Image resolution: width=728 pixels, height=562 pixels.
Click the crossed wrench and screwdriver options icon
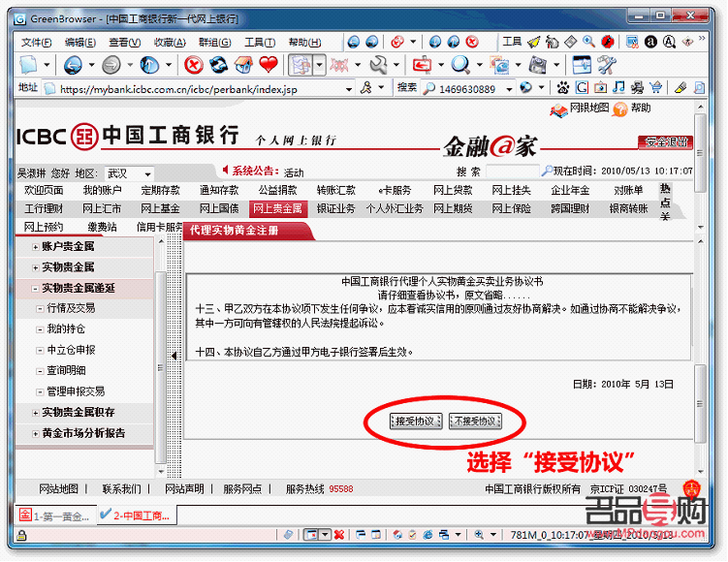(x=607, y=65)
